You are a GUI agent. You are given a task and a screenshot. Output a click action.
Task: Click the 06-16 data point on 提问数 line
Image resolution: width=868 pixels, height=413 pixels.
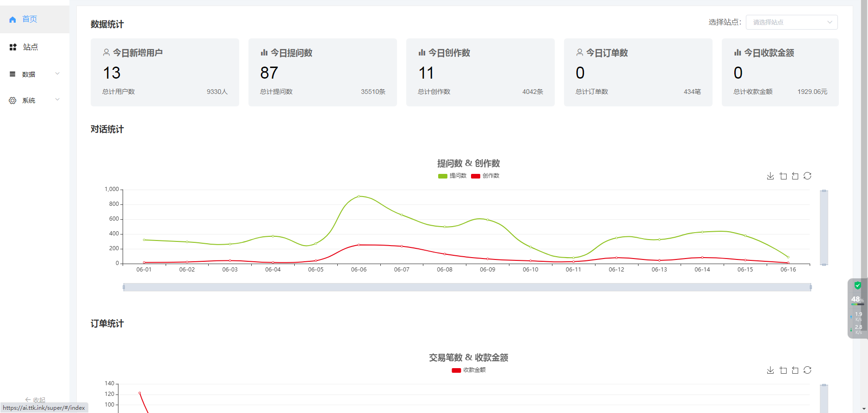[788, 257]
